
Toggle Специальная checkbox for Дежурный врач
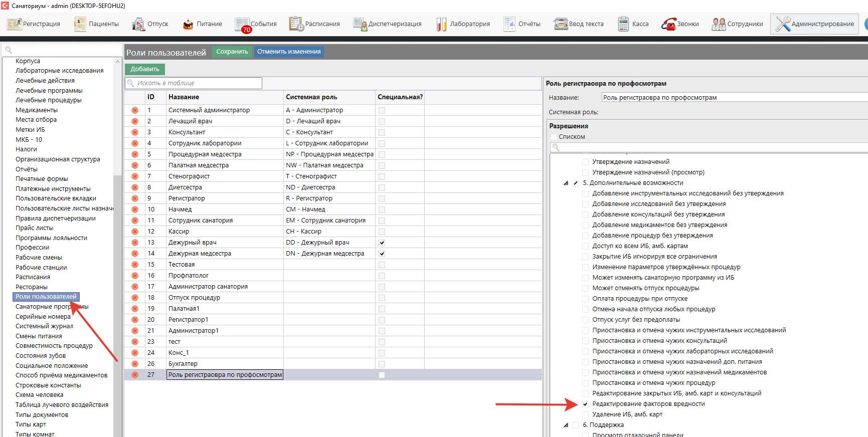coord(382,243)
